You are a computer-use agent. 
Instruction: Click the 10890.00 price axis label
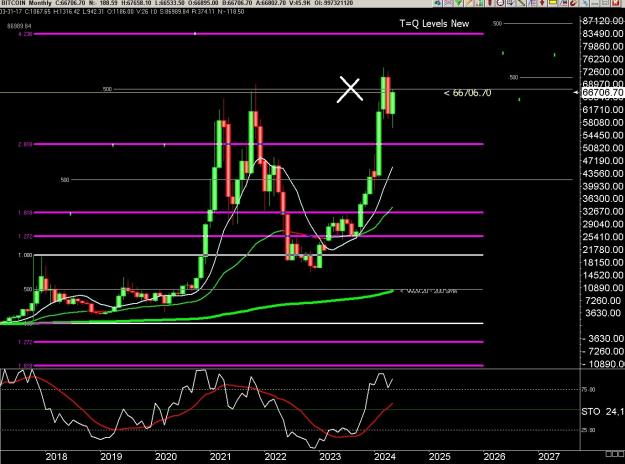coord(602,288)
